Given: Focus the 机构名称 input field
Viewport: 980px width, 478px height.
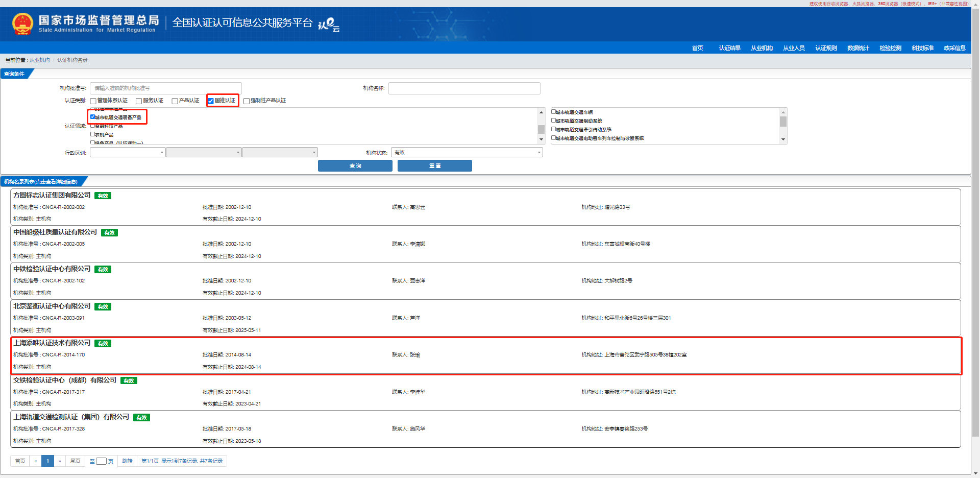Looking at the screenshot, I should pyautogui.click(x=464, y=88).
